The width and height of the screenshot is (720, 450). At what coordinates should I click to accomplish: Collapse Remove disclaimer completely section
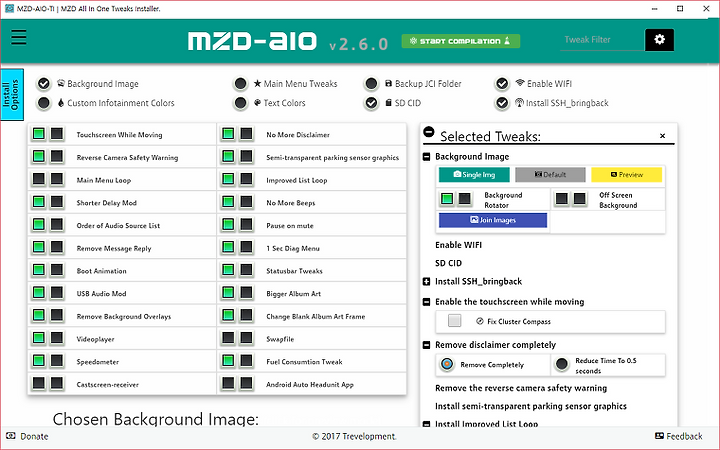click(426, 345)
